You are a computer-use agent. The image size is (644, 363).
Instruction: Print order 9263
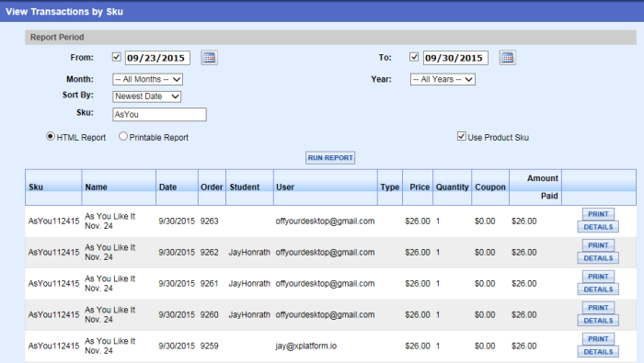pos(598,214)
